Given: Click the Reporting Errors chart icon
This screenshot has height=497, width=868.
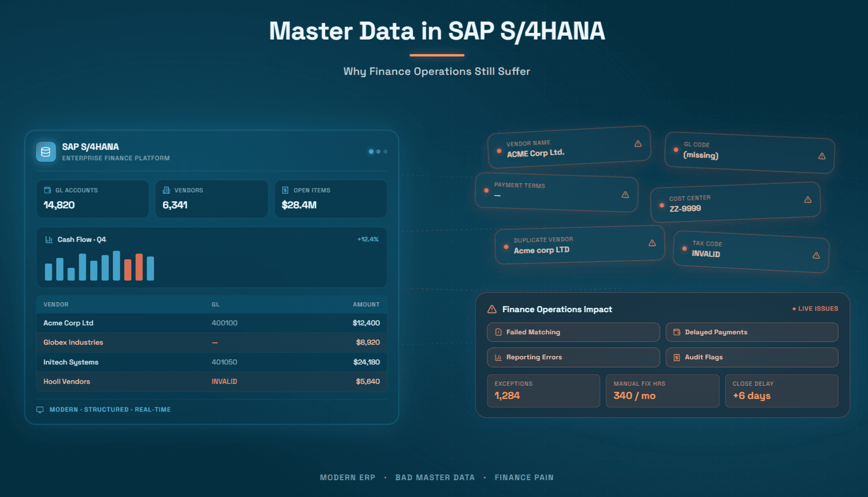Looking at the screenshot, I should click(498, 357).
